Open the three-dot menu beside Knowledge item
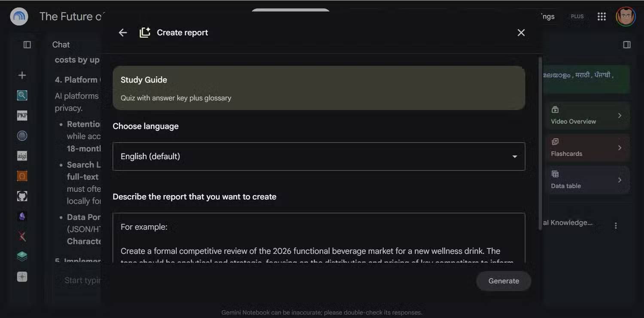Screen dimensions: 644x318 (616, 226)
